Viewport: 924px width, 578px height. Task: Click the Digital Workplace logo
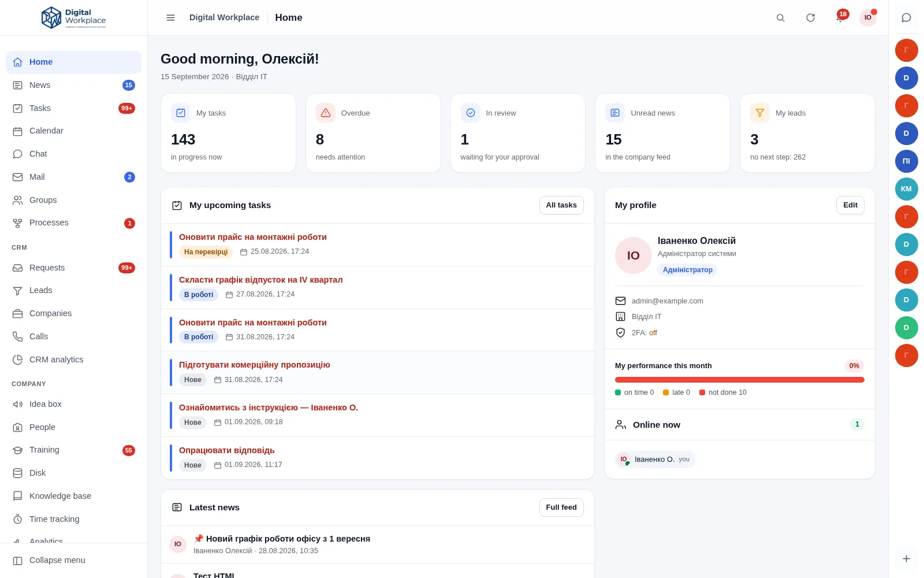click(x=73, y=18)
